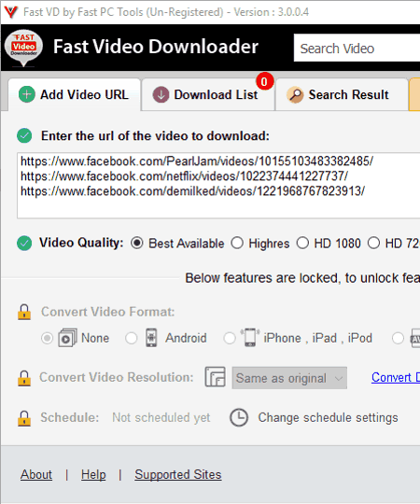Choose iPhone, iPad, iPod format radio
Image resolution: width=420 pixels, height=504 pixels.
tap(230, 338)
